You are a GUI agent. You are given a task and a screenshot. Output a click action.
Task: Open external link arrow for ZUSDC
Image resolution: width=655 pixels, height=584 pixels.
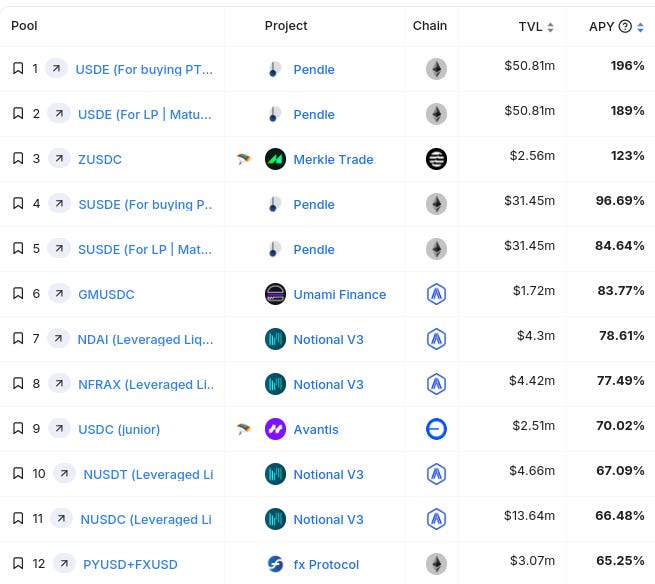pyautogui.click(x=59, y=158)
